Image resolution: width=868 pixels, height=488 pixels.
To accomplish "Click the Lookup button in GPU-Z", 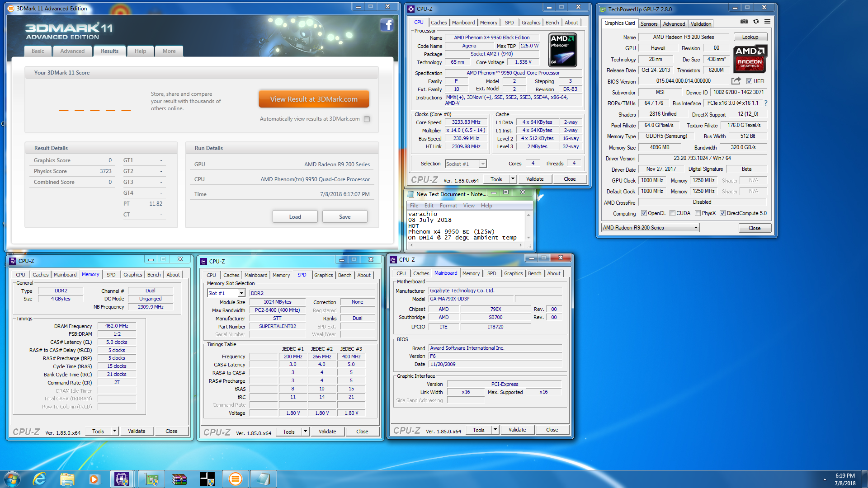I will tap(750, 37).
